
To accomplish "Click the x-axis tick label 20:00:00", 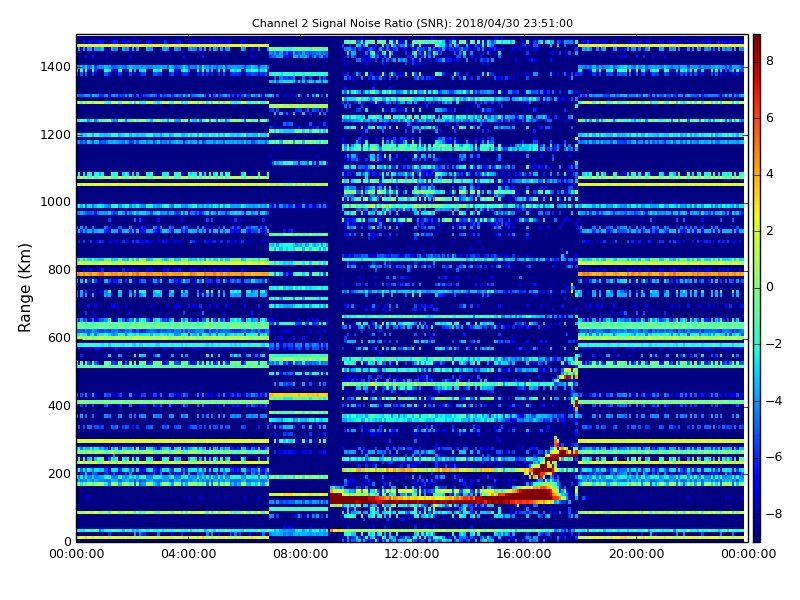I will tap(636, 554).
